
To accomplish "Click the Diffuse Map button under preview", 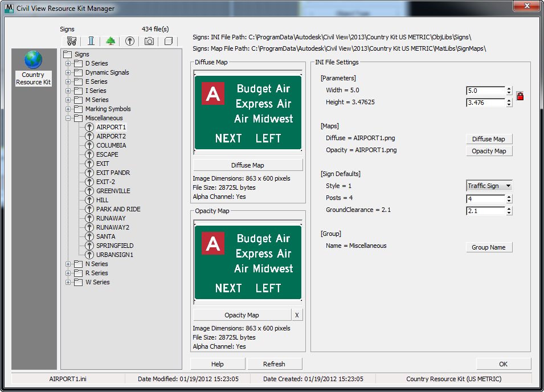I will (248, 165).
